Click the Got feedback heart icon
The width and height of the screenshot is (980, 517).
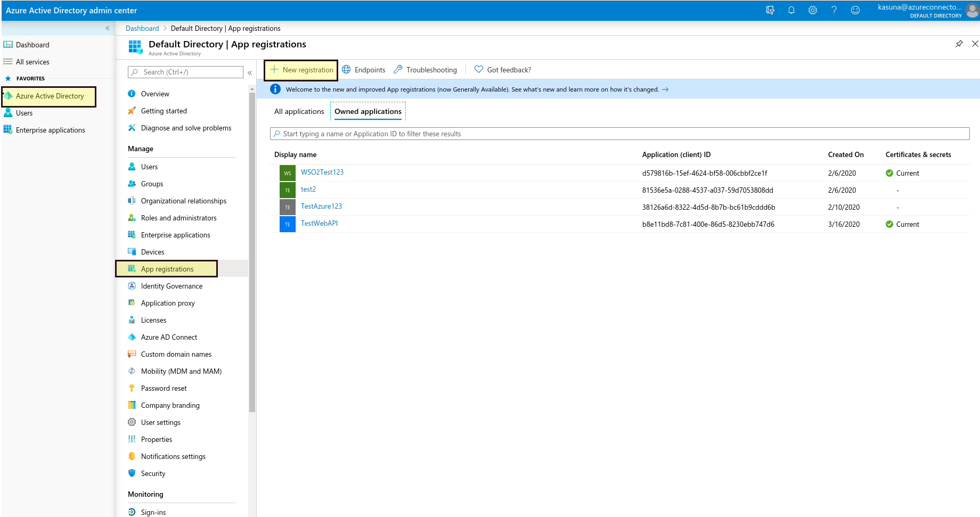pyautogui.click(x=478, y=69)
